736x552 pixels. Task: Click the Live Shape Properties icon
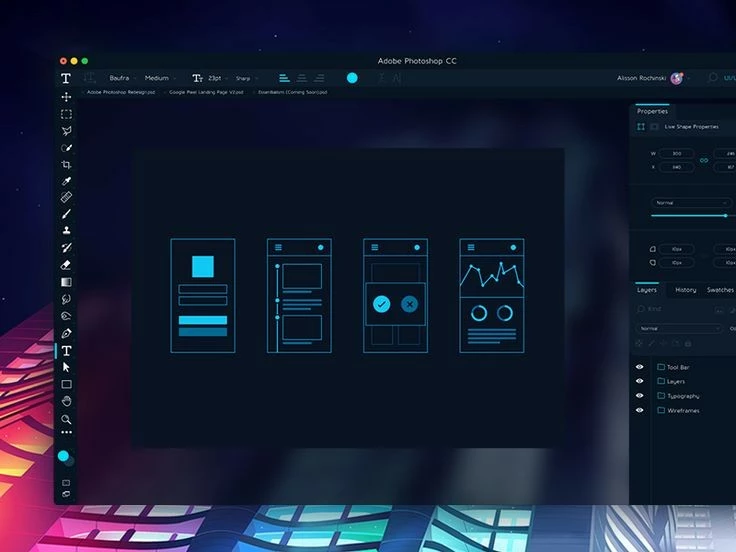[x=641, y=127]
